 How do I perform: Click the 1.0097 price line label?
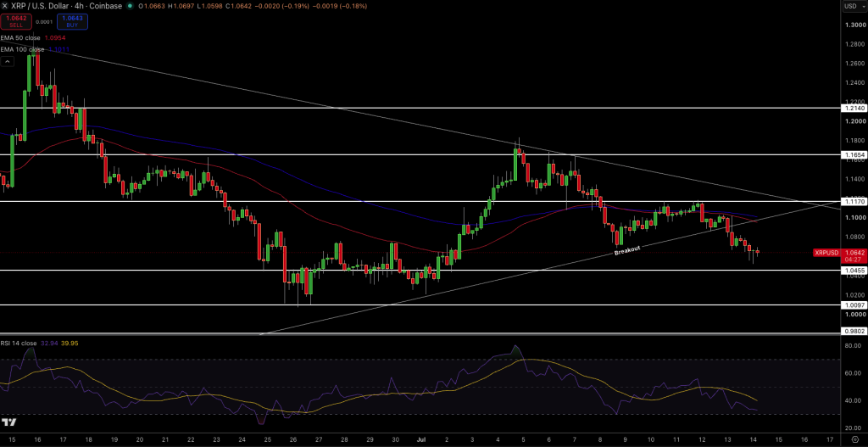pyautogui.click(x=853, y=305)
